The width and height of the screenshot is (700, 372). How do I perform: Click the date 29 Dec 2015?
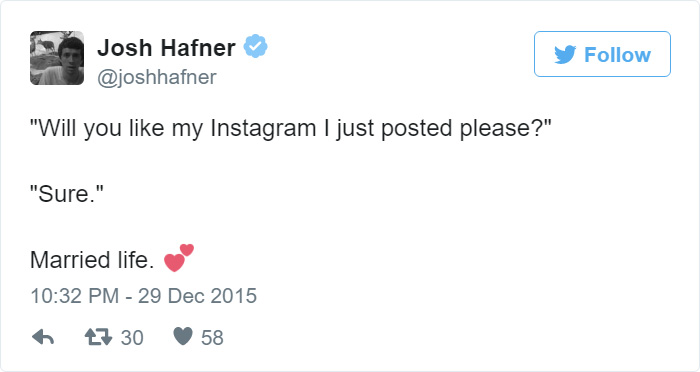pyautogui.click(x=197, y=296)
